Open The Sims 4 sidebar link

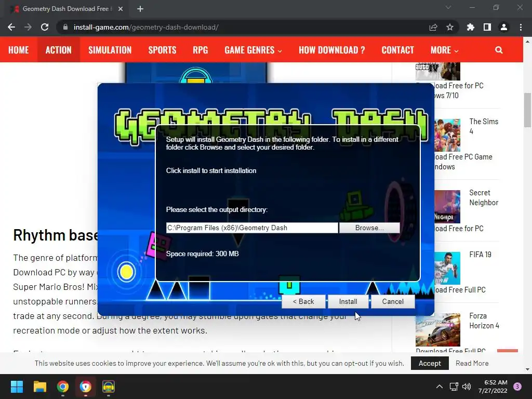point(484,126)
